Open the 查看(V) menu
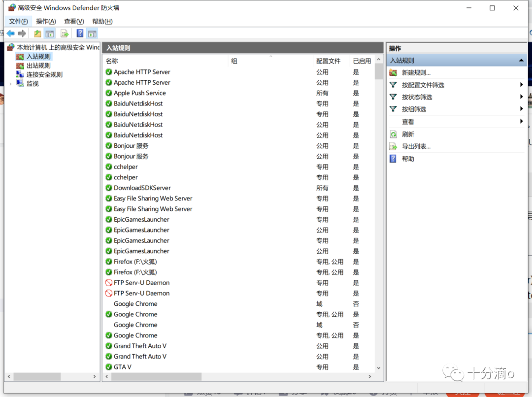Screen dimensions: 532x397 tap(74, 21)
